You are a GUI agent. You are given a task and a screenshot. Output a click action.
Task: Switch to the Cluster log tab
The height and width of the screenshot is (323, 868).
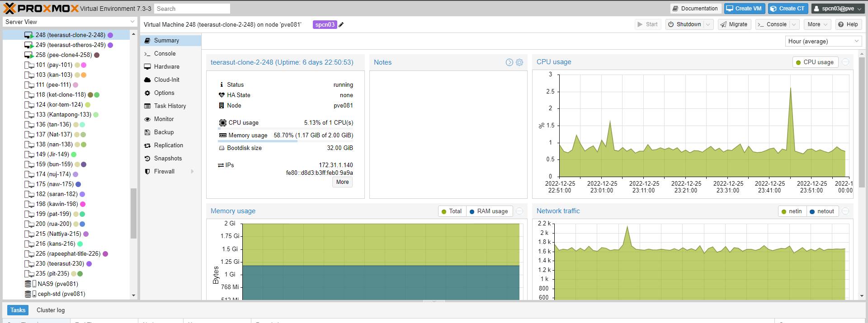(51, 310)
